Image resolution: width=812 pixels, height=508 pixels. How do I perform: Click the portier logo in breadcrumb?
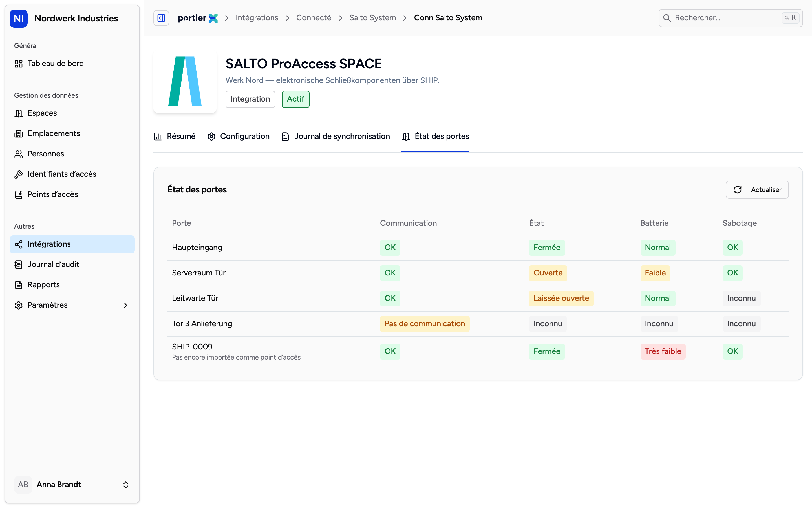pyautogui.click(x=198, y=18)
